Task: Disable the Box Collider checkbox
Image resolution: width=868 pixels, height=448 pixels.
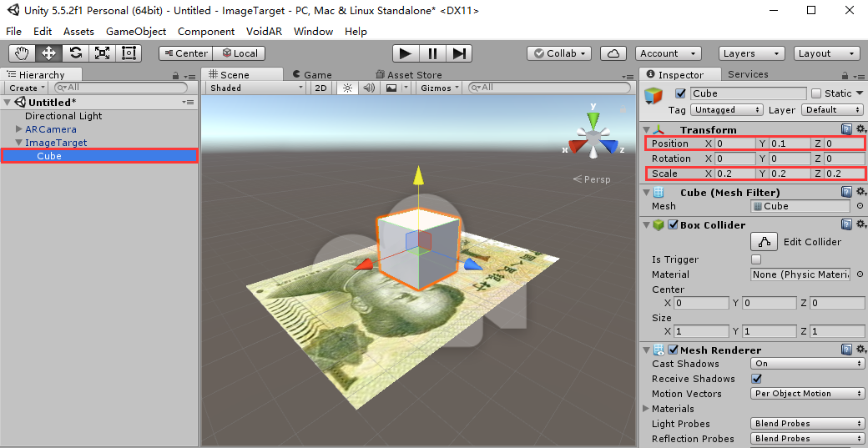Action: (674, 225)
